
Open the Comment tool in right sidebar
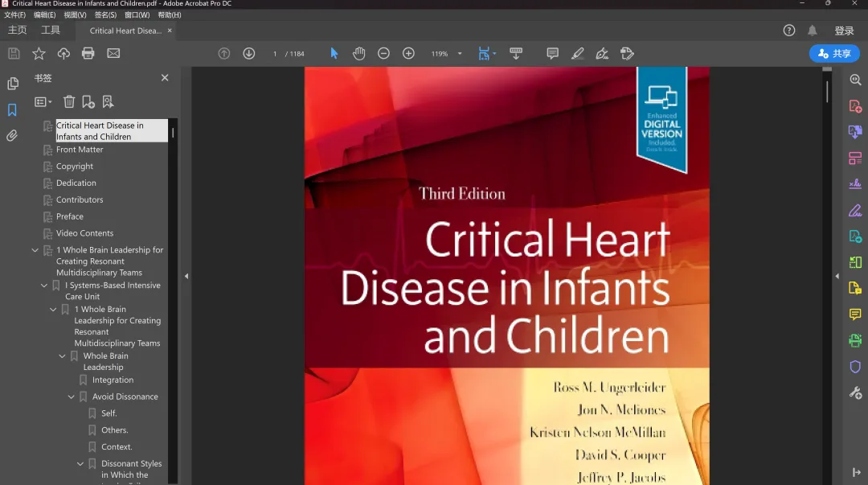pos(855,314)
